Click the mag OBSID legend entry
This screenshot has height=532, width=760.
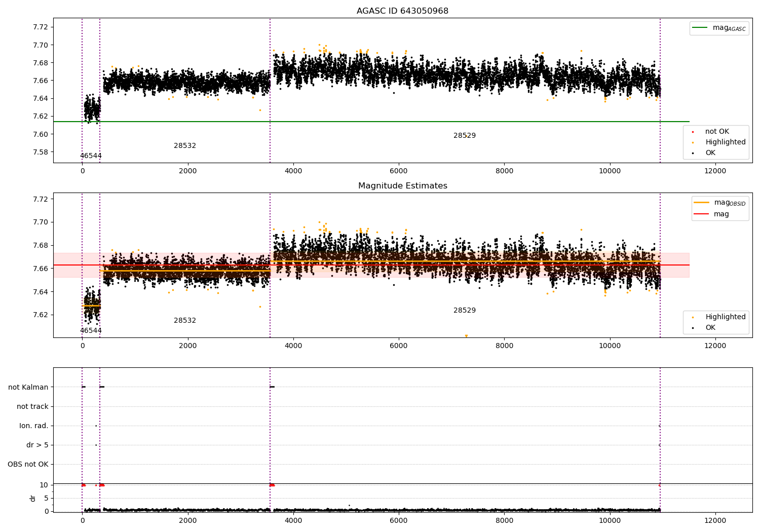point(720,203)
